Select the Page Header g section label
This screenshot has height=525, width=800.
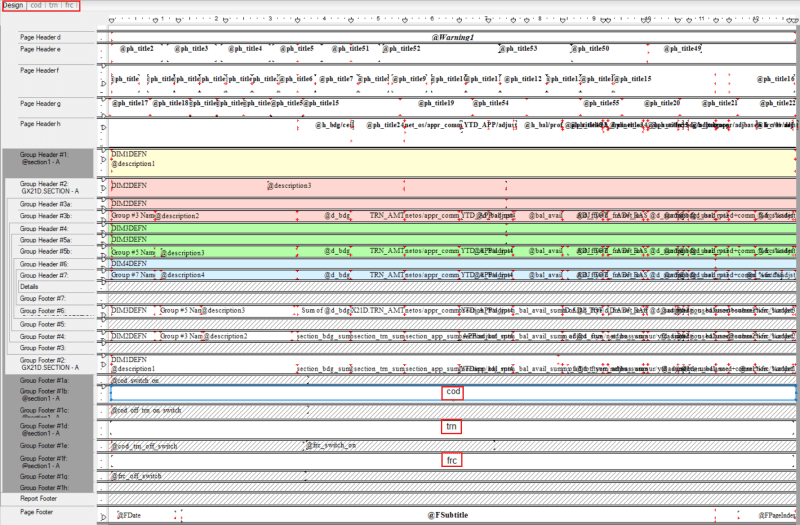tap(40, 104)
